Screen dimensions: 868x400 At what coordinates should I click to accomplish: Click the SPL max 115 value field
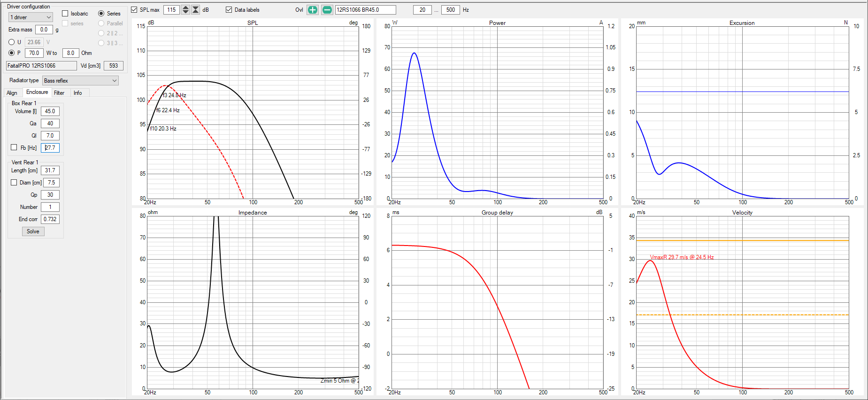pyautogui.click(x=171, y=10)
